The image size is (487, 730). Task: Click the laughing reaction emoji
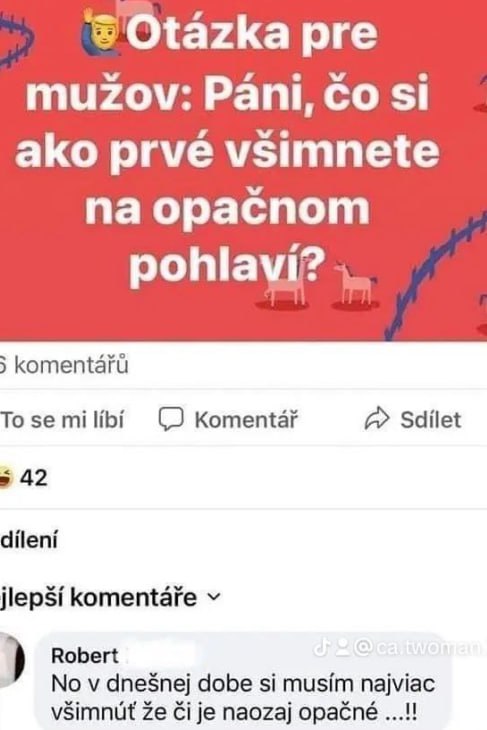6,477
